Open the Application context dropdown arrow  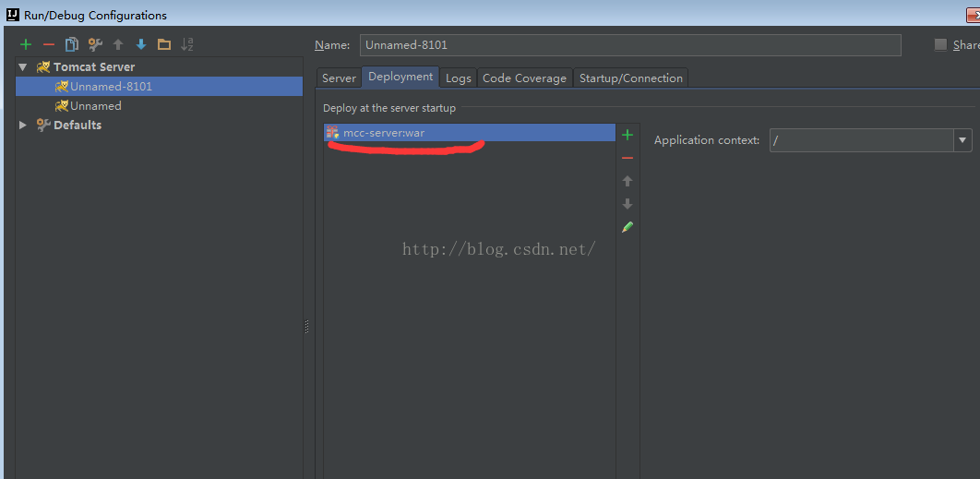(x=962, y=140)
